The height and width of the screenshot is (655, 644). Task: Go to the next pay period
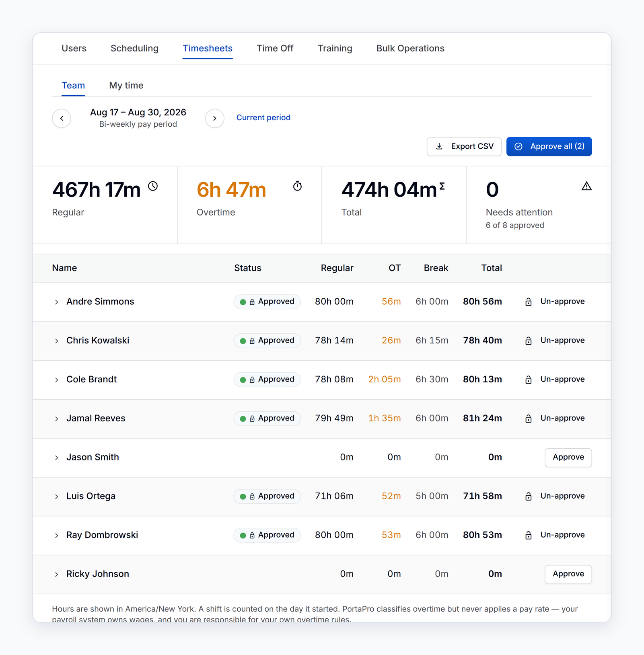click(x=215, y=118)
